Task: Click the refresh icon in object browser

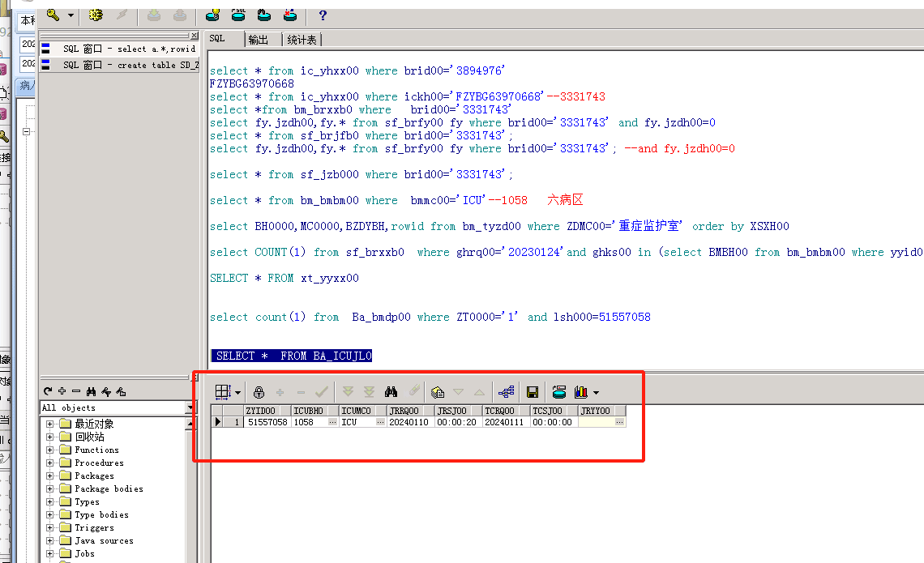Action: coord(49,391)
